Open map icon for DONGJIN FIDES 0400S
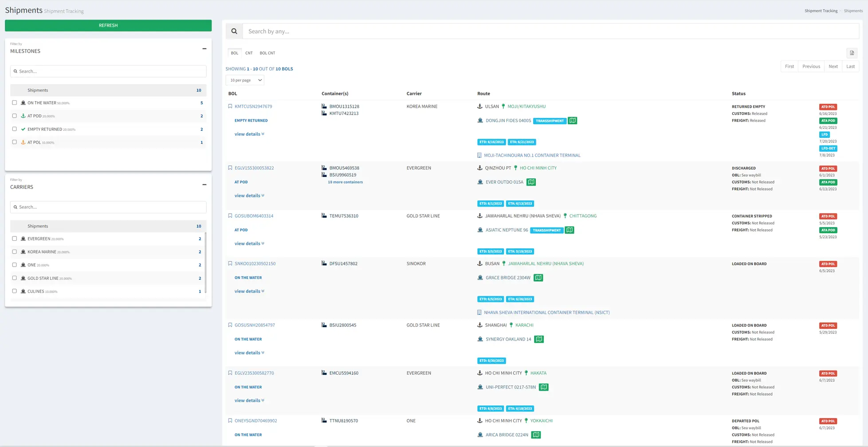Screen dimensions: 868x447 click(x=573, y=121)
